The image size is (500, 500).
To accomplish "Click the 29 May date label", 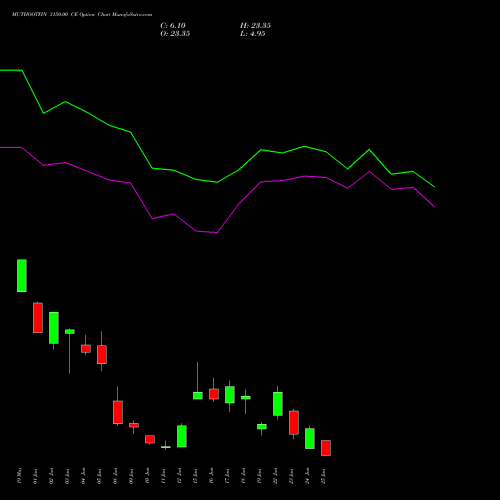I will coord(19,476).
